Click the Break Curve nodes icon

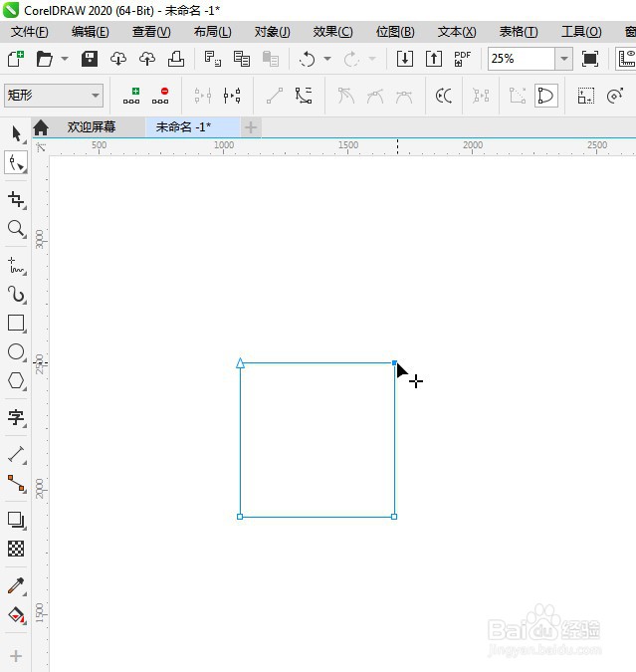pos(232,96)
